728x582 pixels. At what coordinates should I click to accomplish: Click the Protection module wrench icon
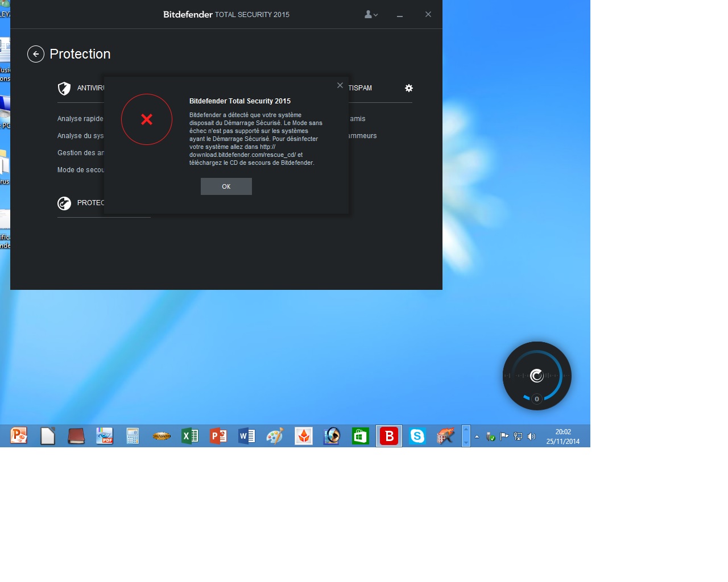[x=64, y=203]
